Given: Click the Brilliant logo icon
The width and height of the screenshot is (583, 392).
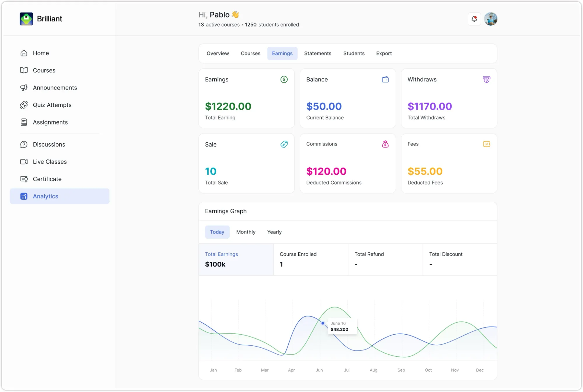Looking at the screenshot, I should tap(26, 19).
